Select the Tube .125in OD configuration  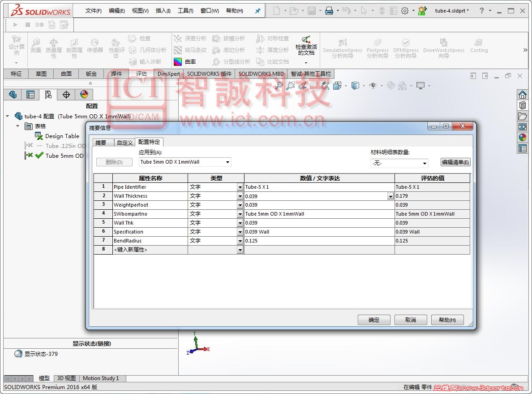point(65,146)
